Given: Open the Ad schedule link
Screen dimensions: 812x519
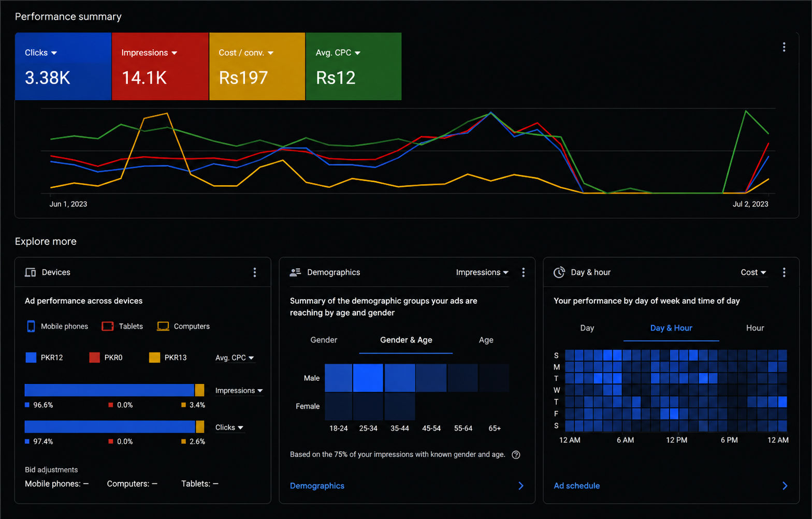Looking at the screenshot, I should [576, 486].
